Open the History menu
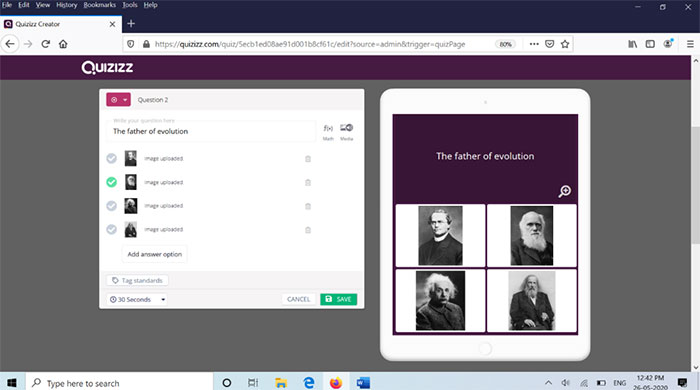 67,5
